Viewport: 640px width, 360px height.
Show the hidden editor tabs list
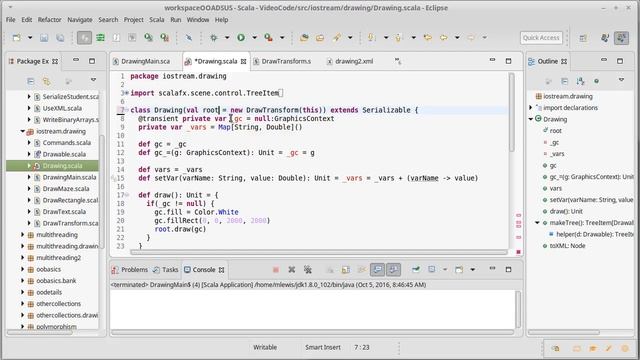[x=398, y=61]
